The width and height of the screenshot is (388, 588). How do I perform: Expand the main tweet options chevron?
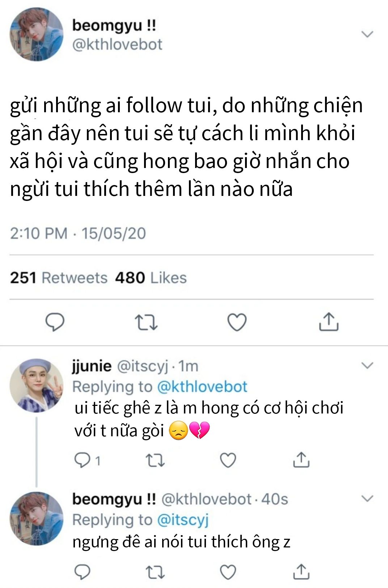click(367, 34)
